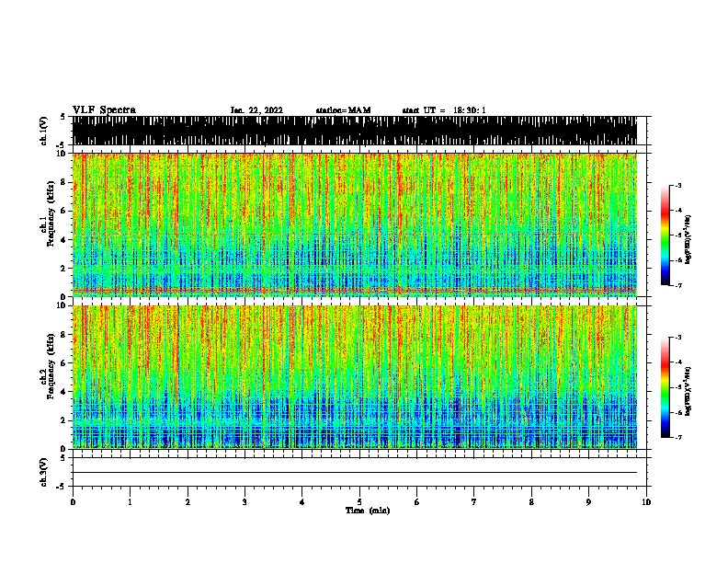This screenshot has height=563, width=728.
Task: Click inside the ch.1 spectrogram plot
Action: coord(355,224)
